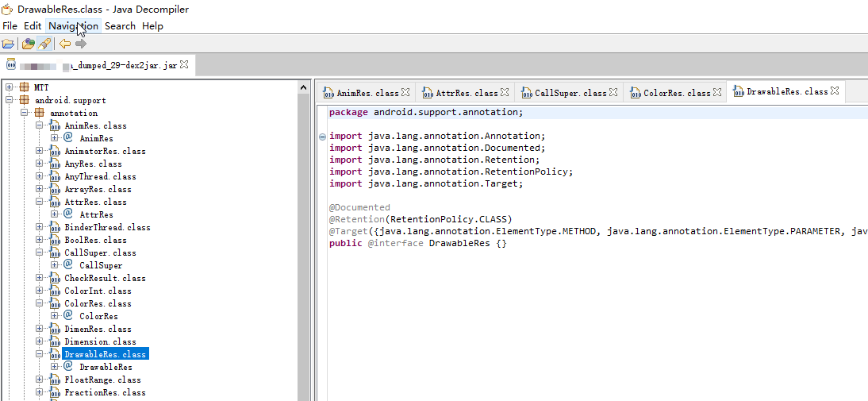Collapse the AttrRes.class tree node
The width and height of the screenshot is (868, 401).
pyautogui.click(x=40, y=202)
